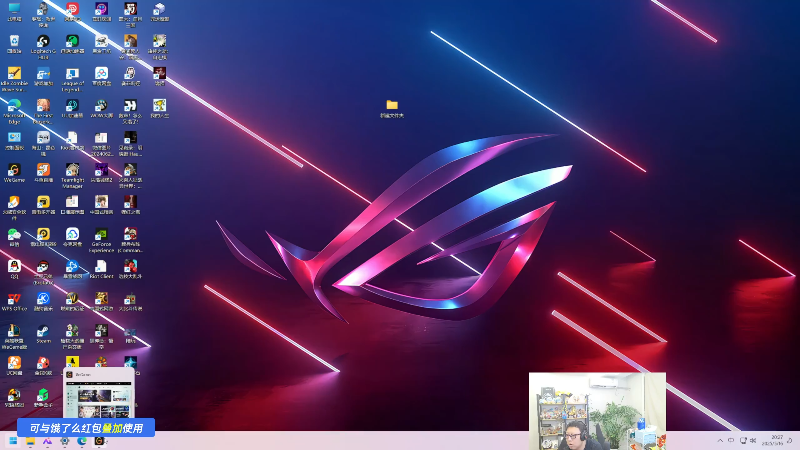Open the WeChat desktop shortcut

coord(14,237)
